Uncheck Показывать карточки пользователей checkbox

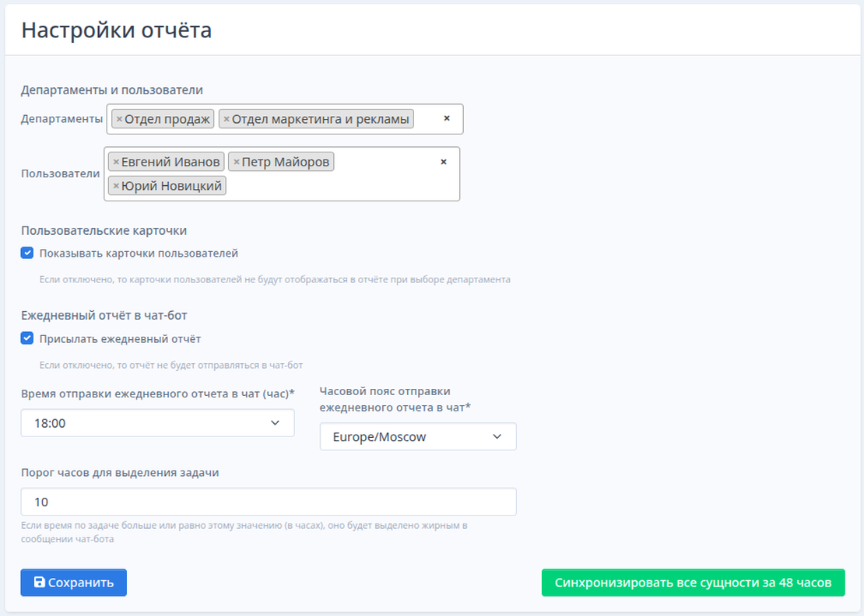click(27, 253)
